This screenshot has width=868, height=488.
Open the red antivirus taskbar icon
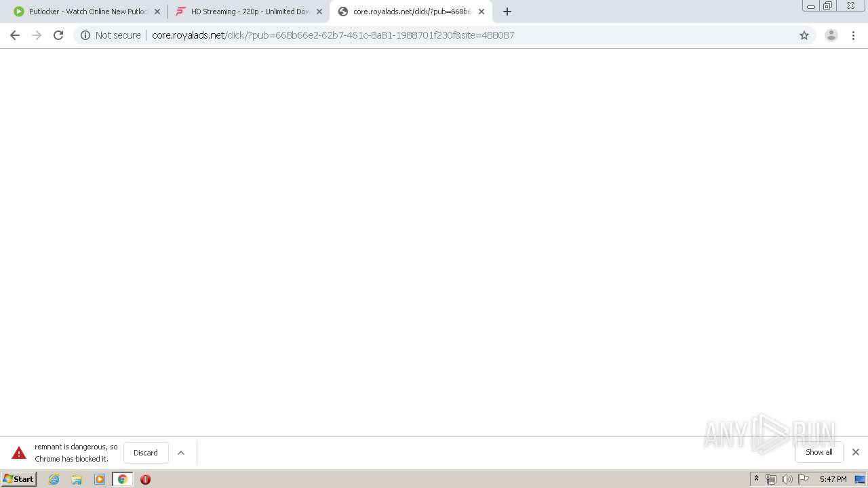pos(145,479)
